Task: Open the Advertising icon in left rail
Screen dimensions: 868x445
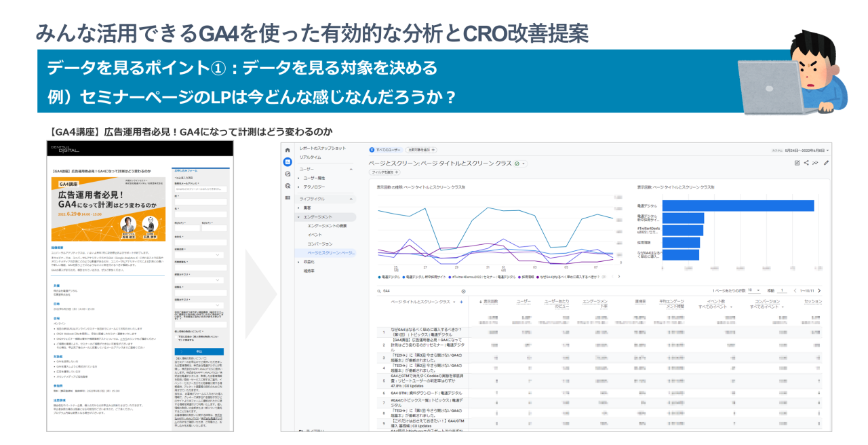Action: click(x=288, y=185)
